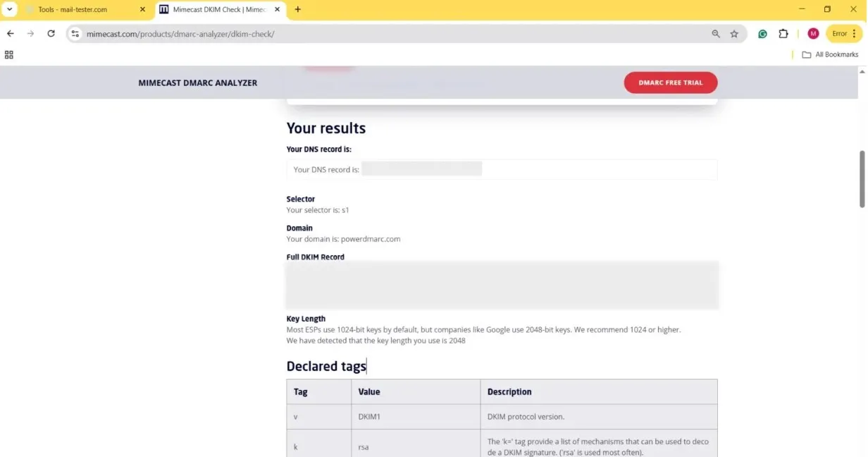The image size is (868, 457).
Task: Open the site information icon in address bar
Action: pos(75,34)
